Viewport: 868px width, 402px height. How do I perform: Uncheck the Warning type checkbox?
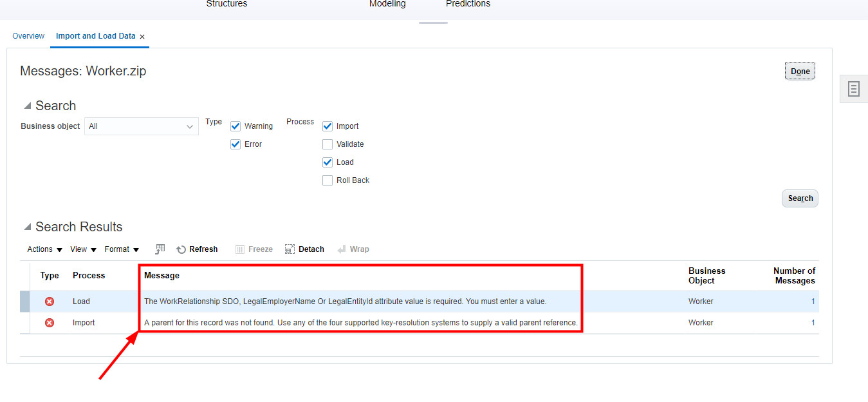click(x=235, y=126)
